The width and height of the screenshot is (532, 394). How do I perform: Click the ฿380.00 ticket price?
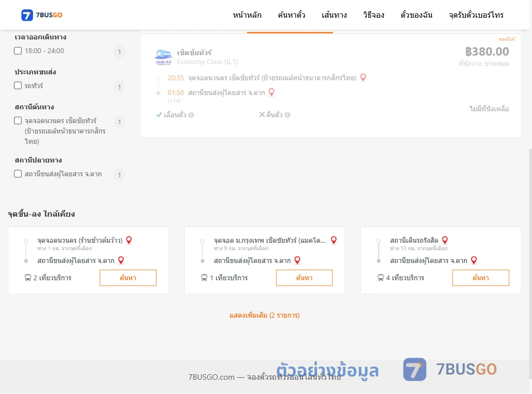coord(487,52)
